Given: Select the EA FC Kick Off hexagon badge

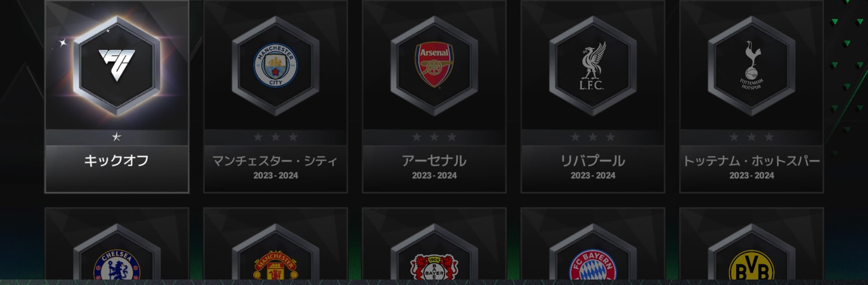Looking at the screenshot, I should pos(117,65).
